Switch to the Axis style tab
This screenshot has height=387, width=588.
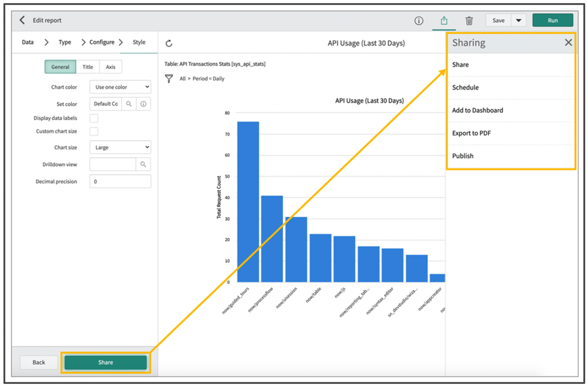110,66
